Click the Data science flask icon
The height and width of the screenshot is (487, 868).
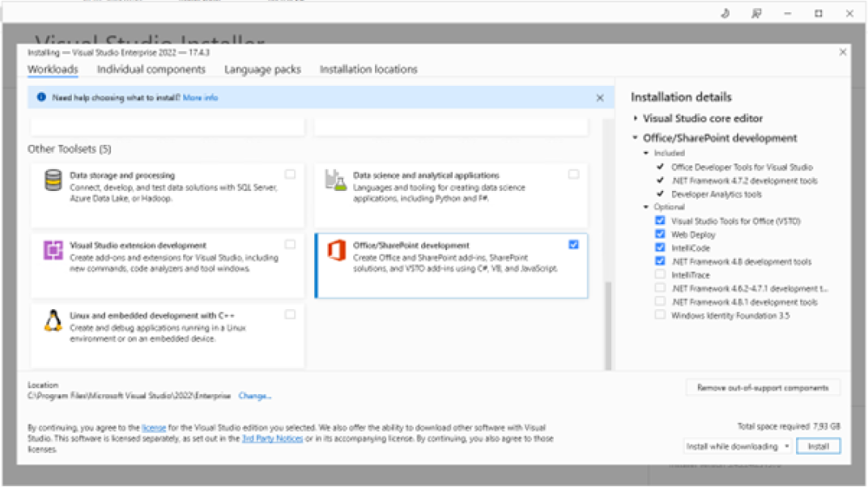[336, 180]
